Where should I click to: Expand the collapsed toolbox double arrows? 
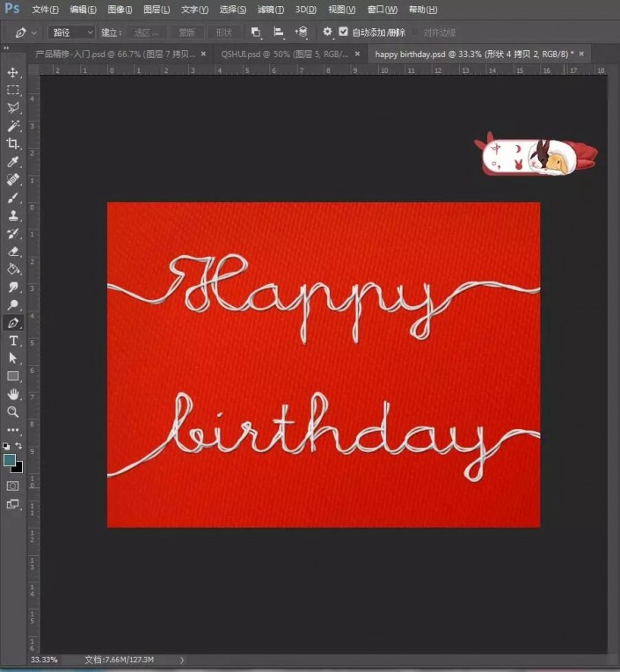[6, 48]
